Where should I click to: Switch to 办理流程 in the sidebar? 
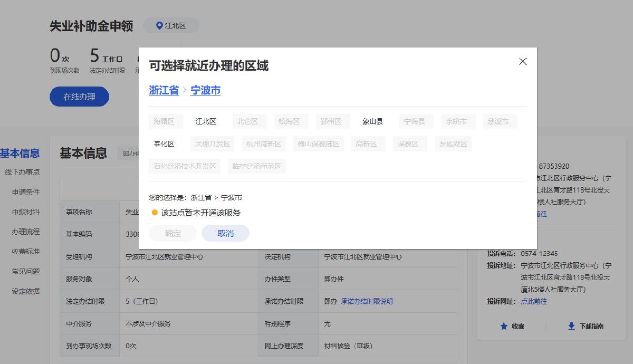pyautogui.click(x=26, y=232)
